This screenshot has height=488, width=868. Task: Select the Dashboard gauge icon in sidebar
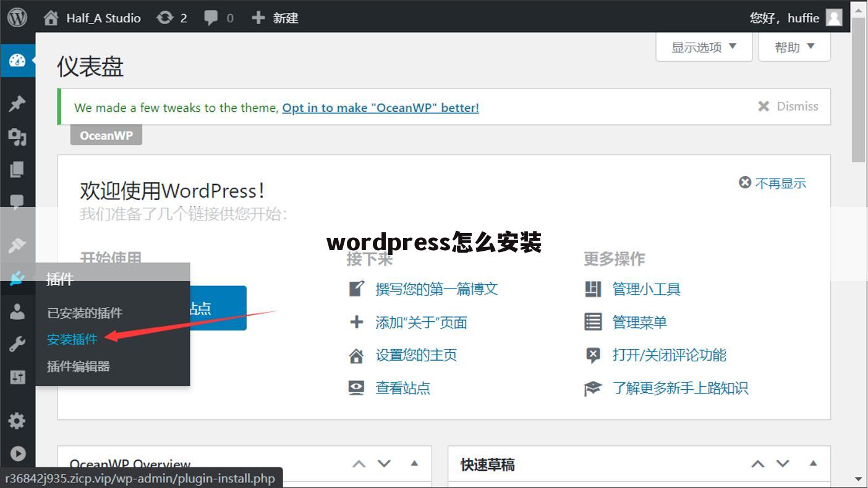(17, 61)
